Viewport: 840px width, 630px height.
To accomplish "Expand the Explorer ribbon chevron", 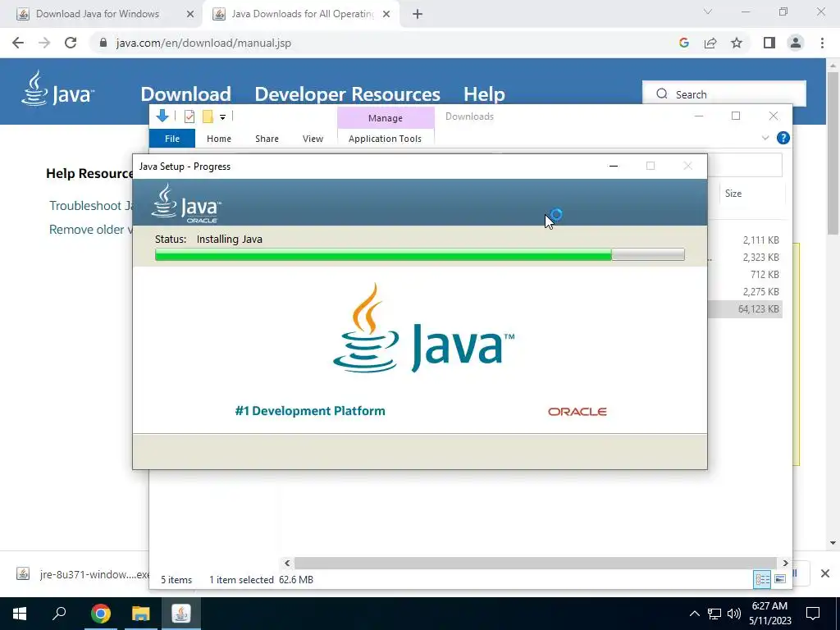I will click(x=765, y=138).
